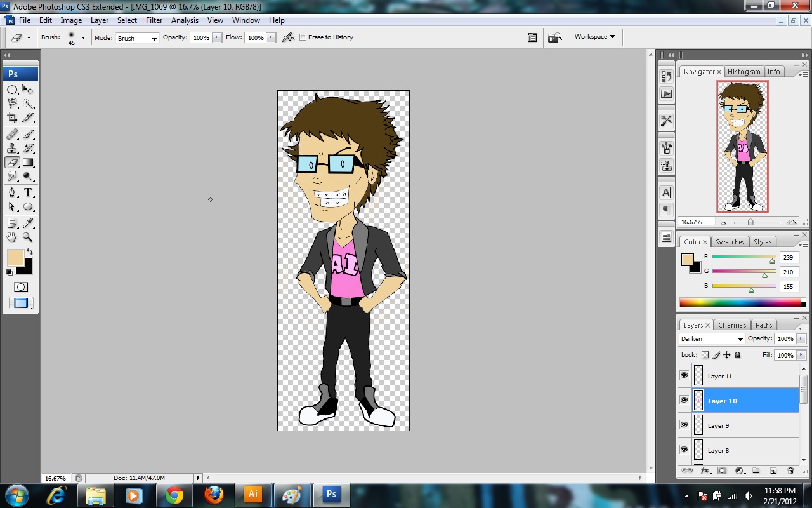Select the Crop tool

pos(12,117)
